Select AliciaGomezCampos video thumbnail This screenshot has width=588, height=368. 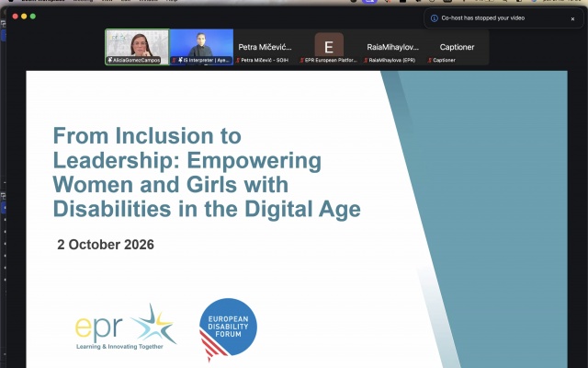point(137,47)
